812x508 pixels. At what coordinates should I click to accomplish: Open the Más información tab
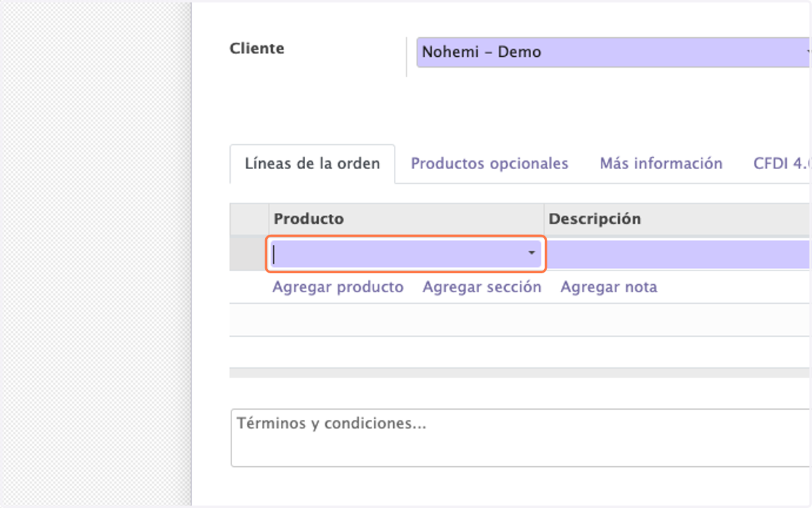coord(661,164)
